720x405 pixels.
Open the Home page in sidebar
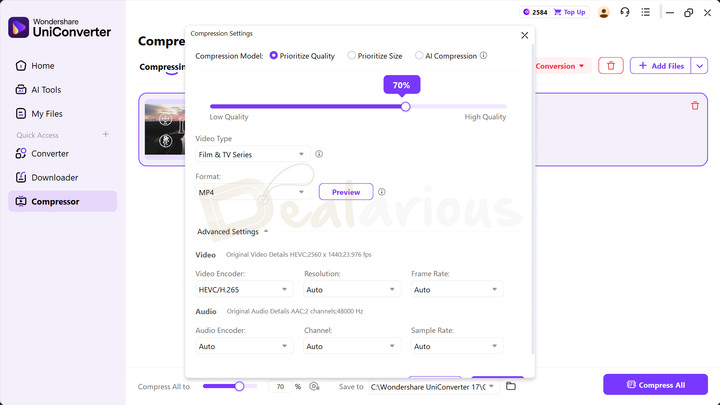pyautogui.click(x=35, y=66)
